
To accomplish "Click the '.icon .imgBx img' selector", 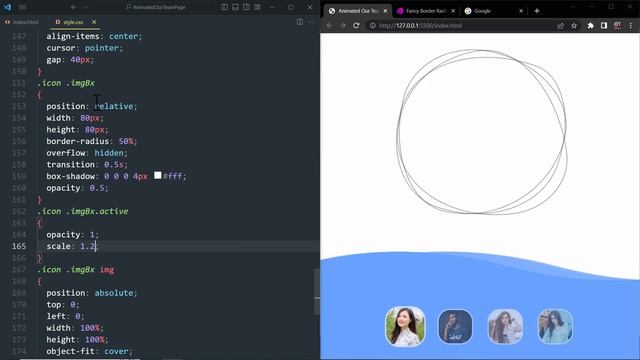I will click(x=76, y=269).
